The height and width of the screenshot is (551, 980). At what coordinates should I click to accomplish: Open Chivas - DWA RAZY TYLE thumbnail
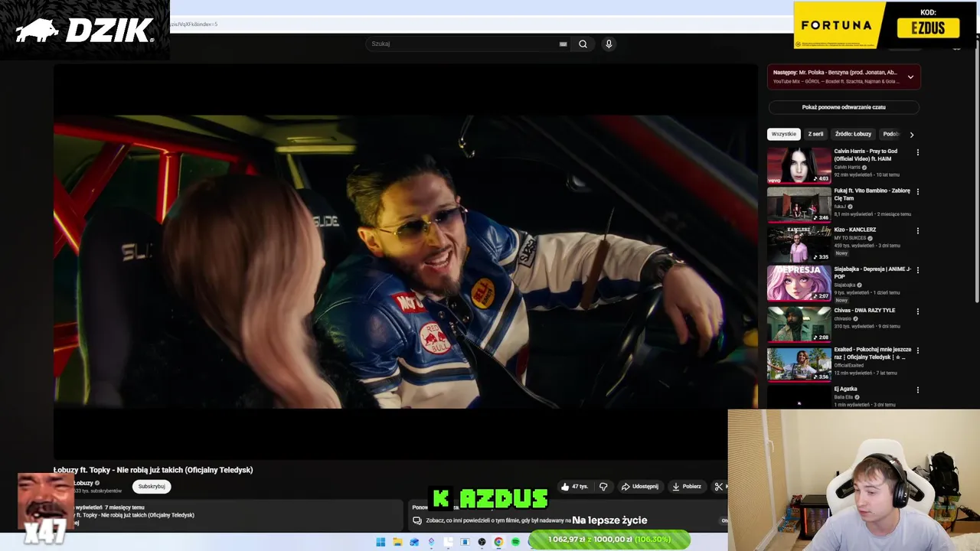[799, 324]
